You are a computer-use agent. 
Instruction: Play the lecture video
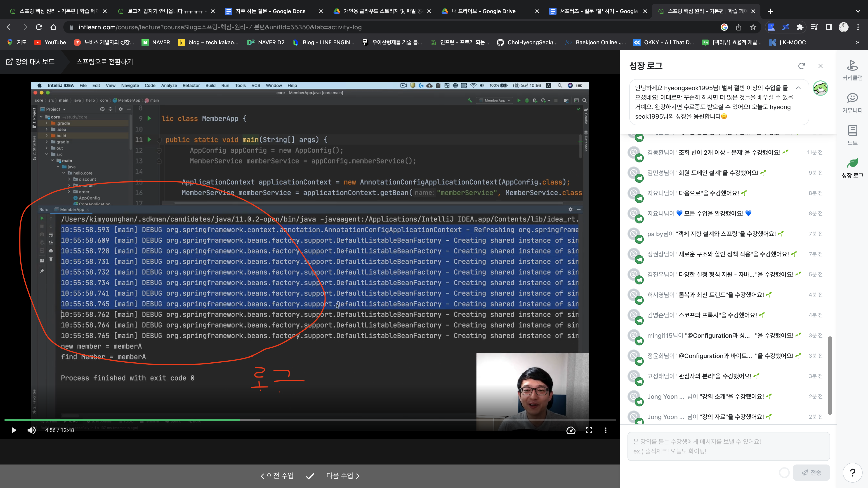14,430
